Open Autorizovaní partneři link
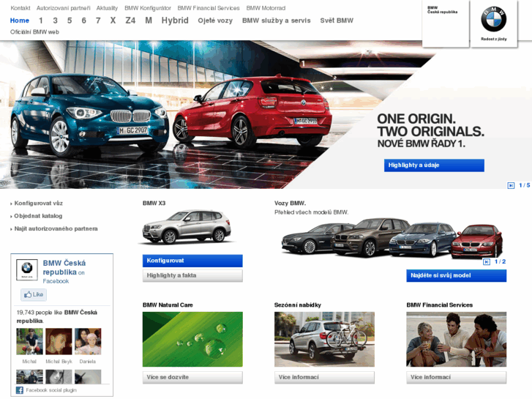Viewport: 532px width, 399px height. coord(64,8)
